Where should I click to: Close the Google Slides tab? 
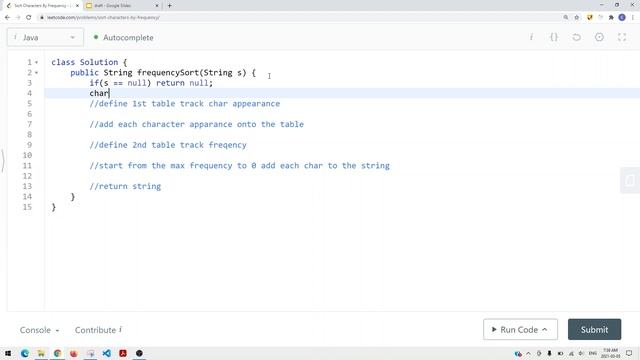coord(157,6)
